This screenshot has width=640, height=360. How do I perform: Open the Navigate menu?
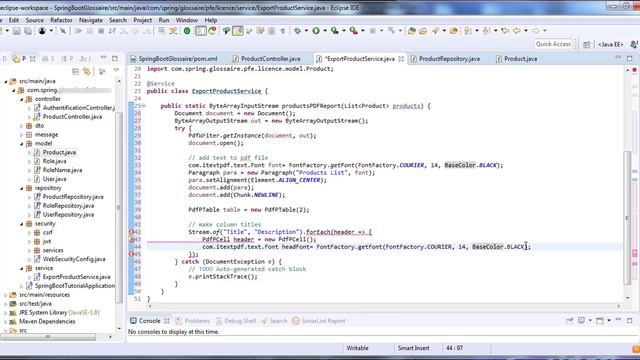tap(91, 20)
